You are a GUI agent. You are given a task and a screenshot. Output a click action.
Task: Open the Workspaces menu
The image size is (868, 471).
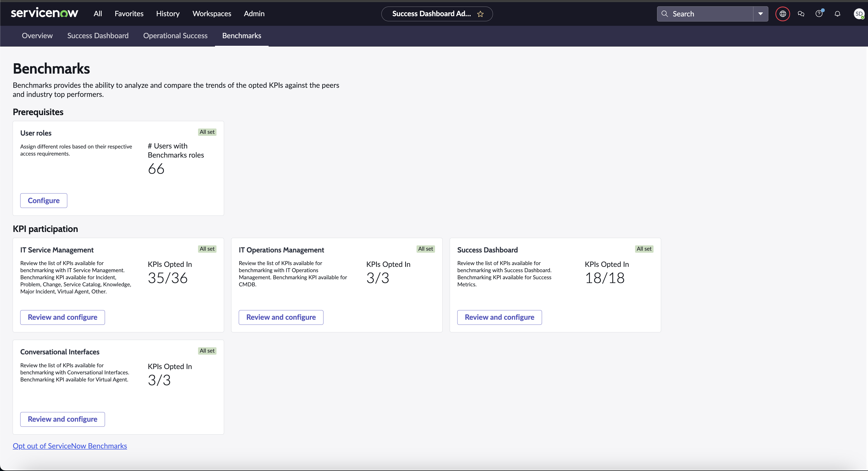click(x=212, y=13)
